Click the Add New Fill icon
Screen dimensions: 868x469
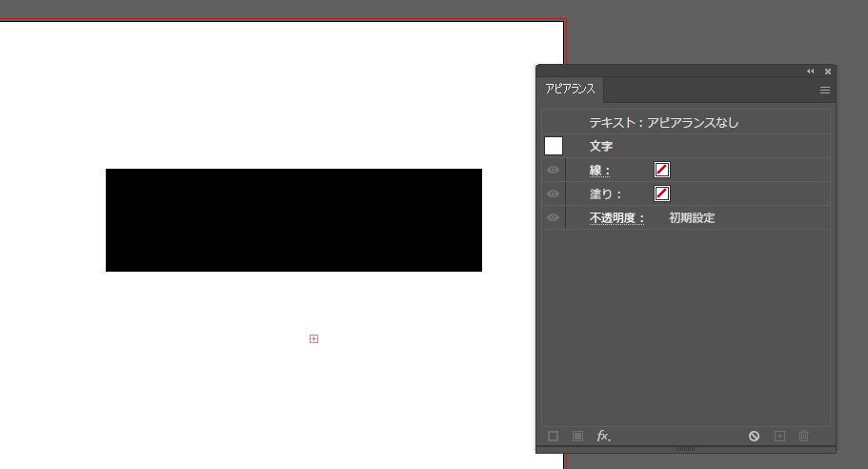(x=577, y=436)
